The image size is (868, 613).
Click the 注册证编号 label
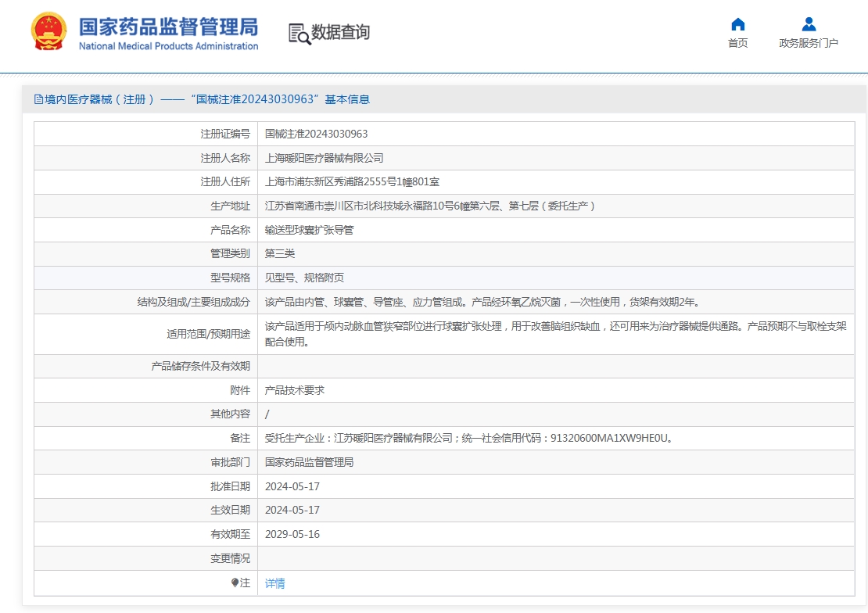[x=225, y=134]
